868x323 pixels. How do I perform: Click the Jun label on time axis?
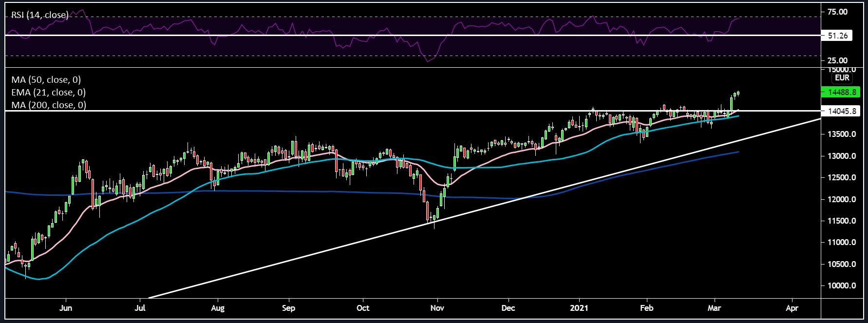pyautogui.click(x=66, y=308)
